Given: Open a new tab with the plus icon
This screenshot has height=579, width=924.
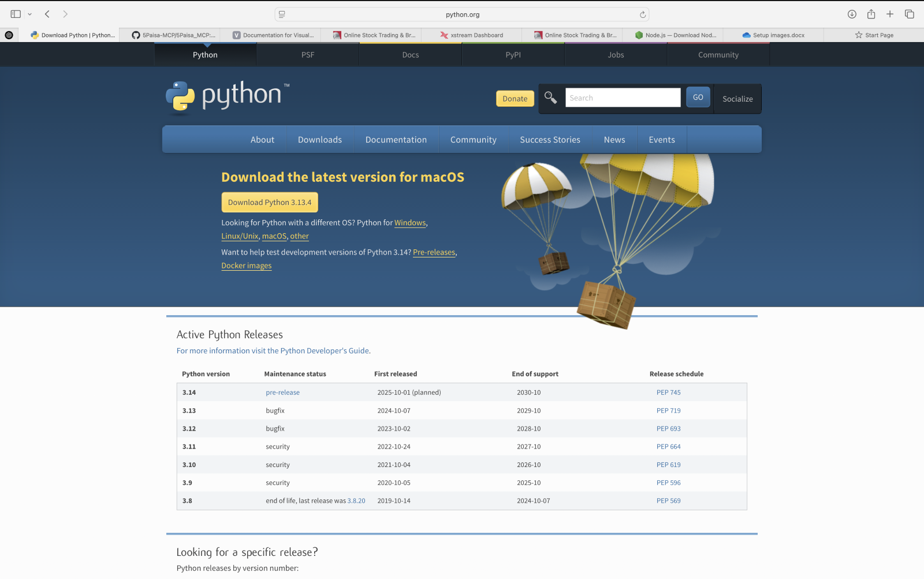Looking at the screenshot, I should [x=890, y=14].
